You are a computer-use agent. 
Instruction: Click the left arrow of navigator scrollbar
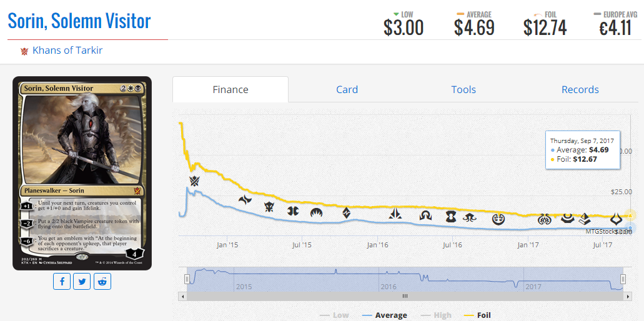tap(182, 296)
